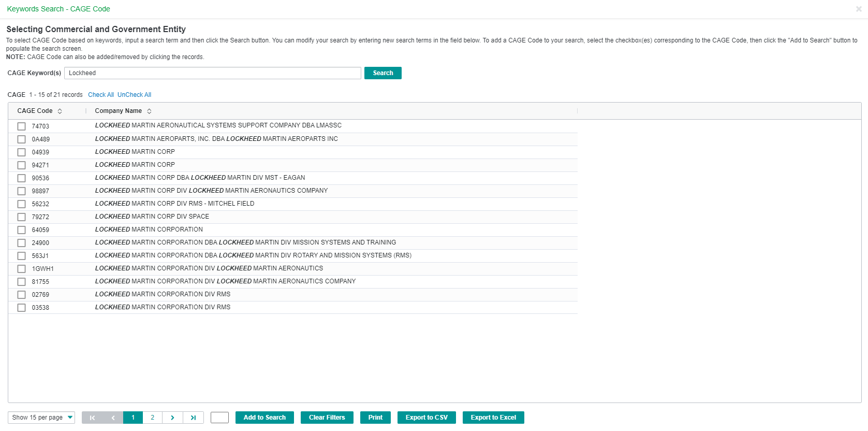Select LOCKHEED MARTIN CORPORATION row 64059

[x=293, y=230]
